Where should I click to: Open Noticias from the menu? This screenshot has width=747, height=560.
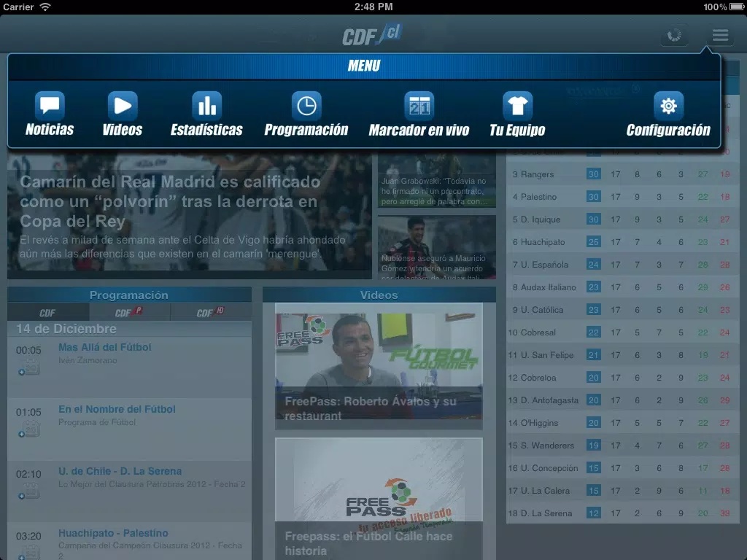tap(50, 114)
